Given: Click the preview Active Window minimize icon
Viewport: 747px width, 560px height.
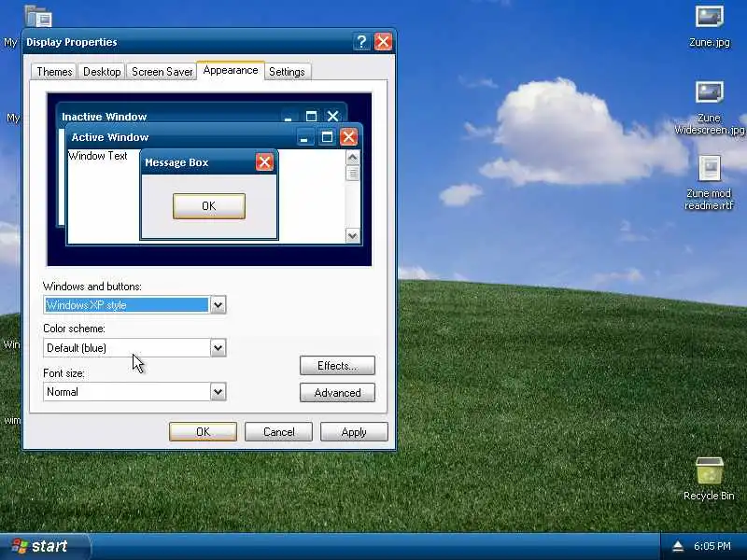Looking at the screenshot, I should pyautogui.click(x=305, y=137).
